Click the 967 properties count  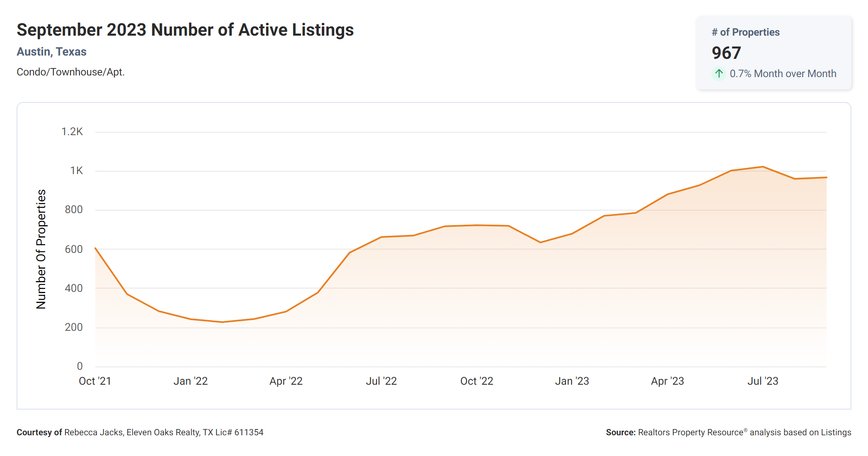coord(726,53)
